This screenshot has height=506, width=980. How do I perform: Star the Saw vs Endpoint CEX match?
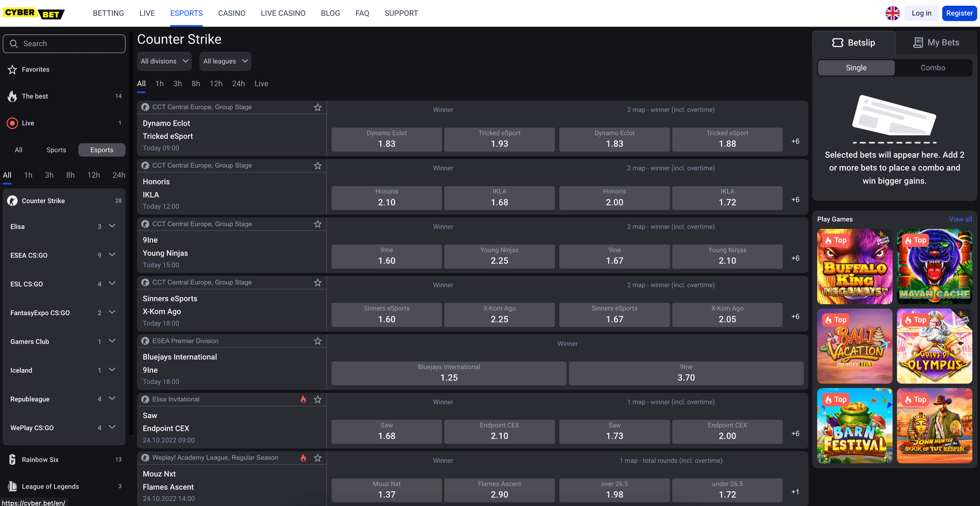(317, 399)
